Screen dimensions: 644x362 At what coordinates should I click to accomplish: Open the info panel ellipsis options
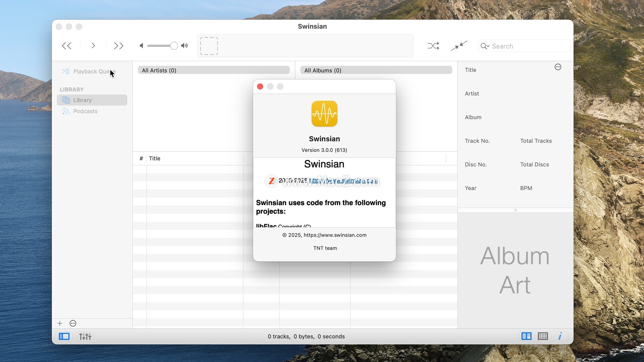558,67
